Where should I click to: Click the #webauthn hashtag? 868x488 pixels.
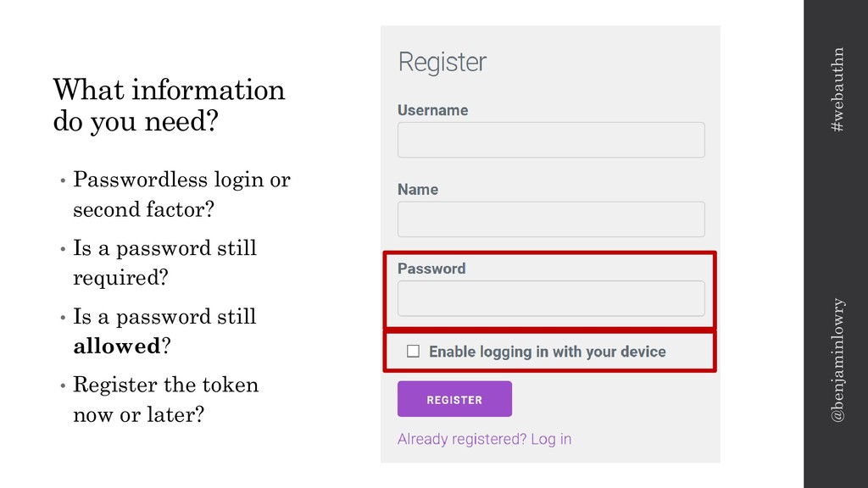point(837,90)
